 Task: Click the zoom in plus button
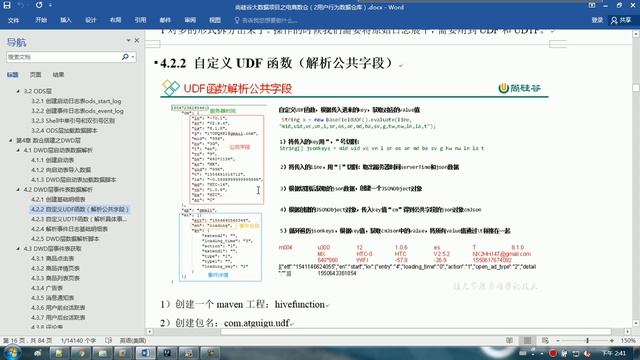[x=612, y=340]
